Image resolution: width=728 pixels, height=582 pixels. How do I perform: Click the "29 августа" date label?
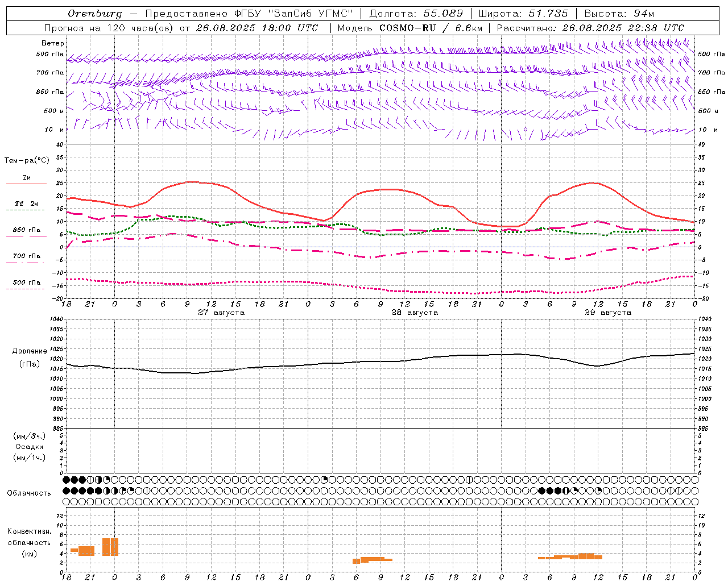click(608, 313)
